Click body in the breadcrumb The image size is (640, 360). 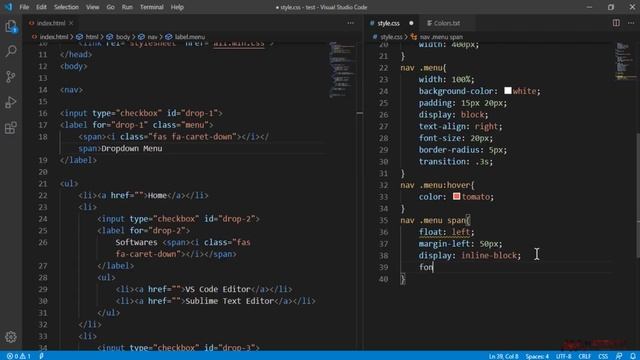pos(122,37)
